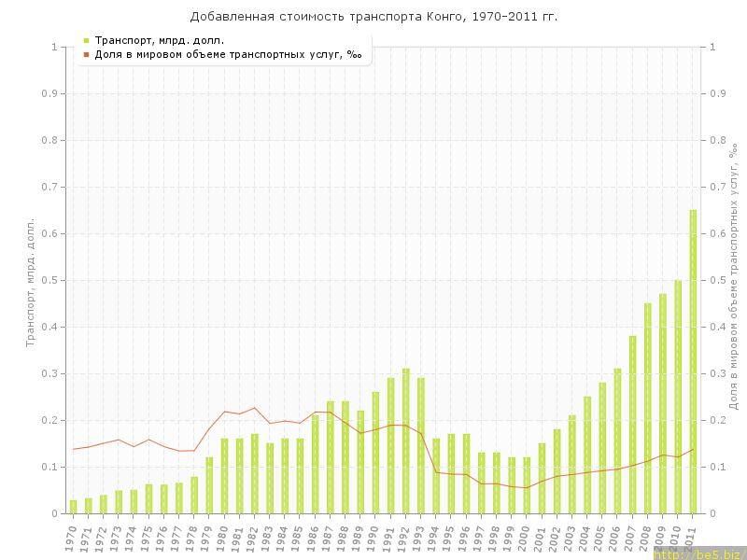Image resolution: width=747 pixels, height=560 pixels.
Task: Click the right axis tick label 1
Action: 713,47
